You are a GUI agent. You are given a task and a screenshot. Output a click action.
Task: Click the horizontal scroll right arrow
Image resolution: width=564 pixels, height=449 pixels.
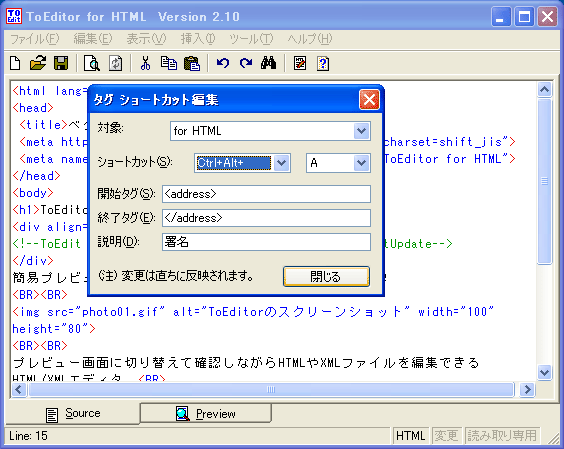point(527,389)
